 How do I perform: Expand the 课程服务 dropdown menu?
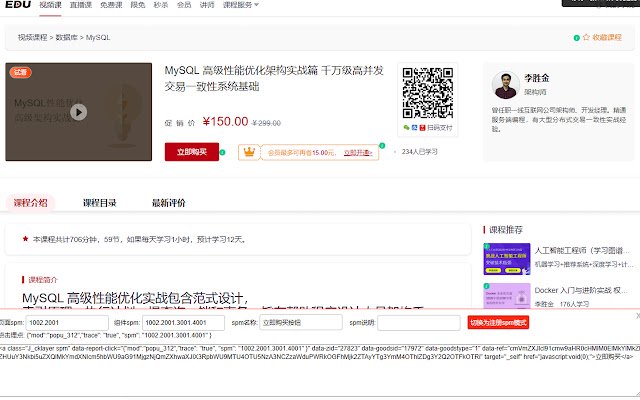[x=241, y=5]
